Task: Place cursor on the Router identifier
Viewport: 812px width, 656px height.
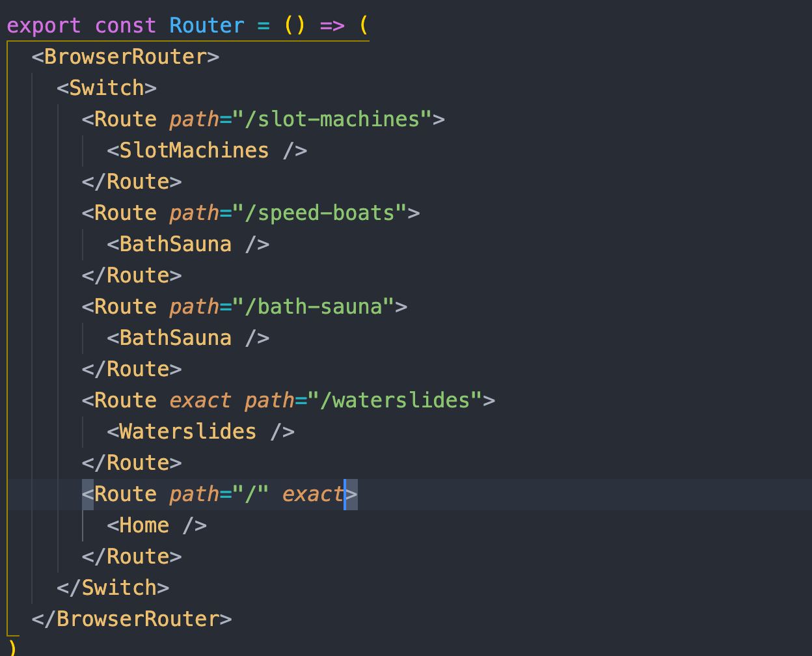Action: (x=207, y=25)
